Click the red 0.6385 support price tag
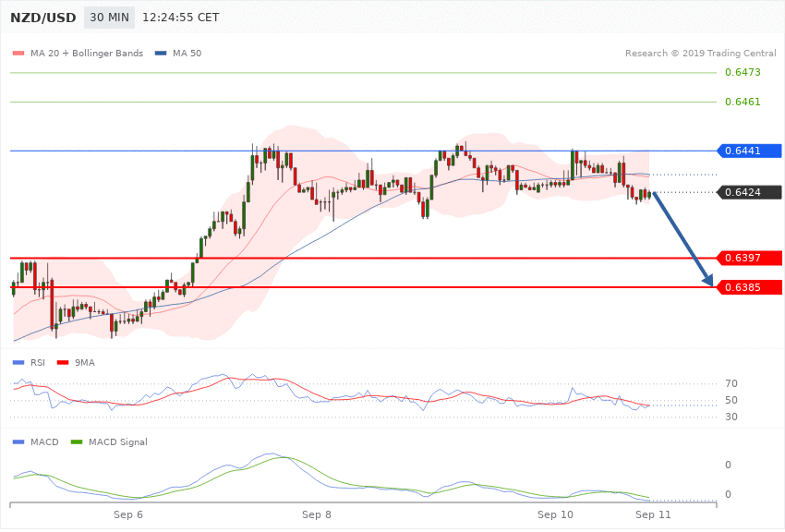 pyautogui.click(x=749, y=287)
